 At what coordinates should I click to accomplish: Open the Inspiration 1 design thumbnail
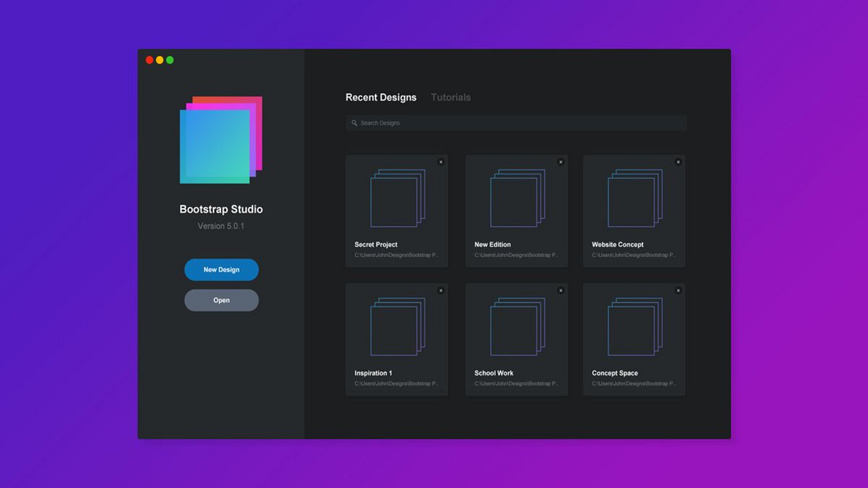398,326
